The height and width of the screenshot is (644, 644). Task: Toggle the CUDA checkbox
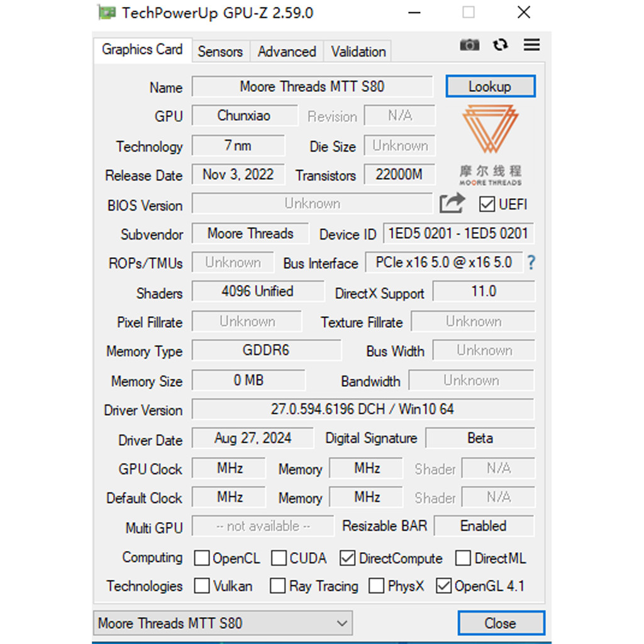coord(279,558)
